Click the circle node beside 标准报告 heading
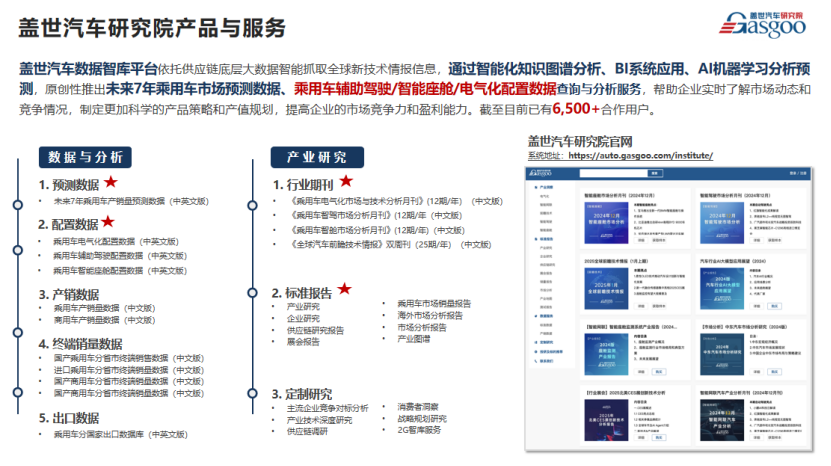Image resolution: width=831 pixels, height=466 pixels. 252,293
